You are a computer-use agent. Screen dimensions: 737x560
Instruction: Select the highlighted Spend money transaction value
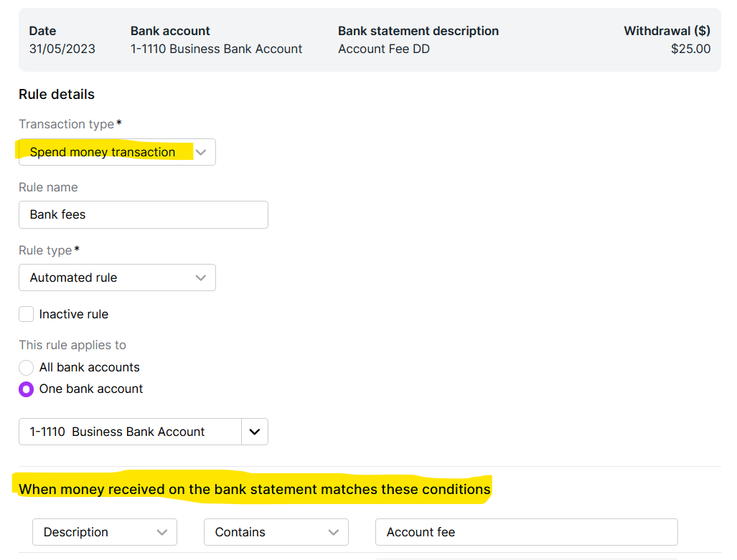[x=103, y=152]
